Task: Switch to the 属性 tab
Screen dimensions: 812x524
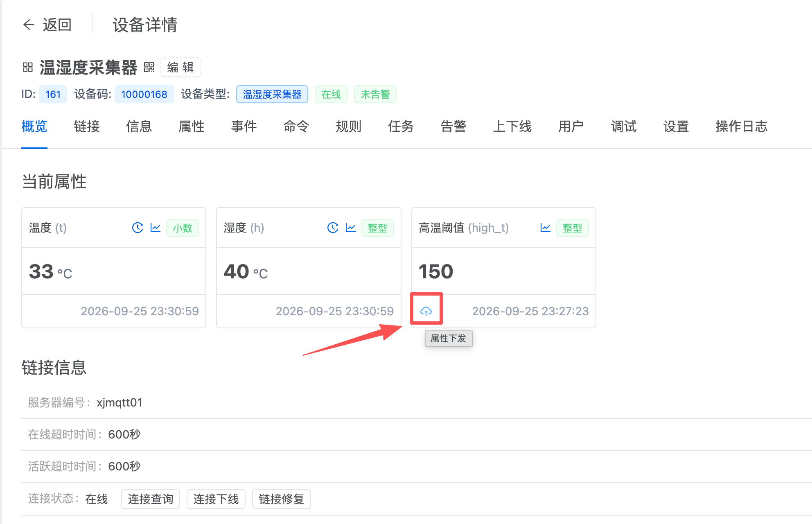Action: point(192,126)
